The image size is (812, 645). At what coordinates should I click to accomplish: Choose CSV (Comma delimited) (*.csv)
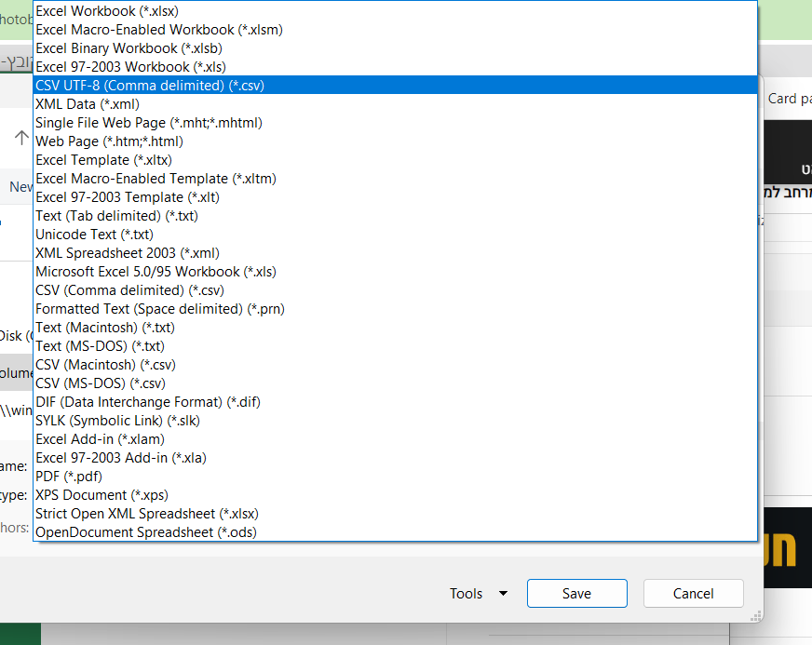click(129, 290)
